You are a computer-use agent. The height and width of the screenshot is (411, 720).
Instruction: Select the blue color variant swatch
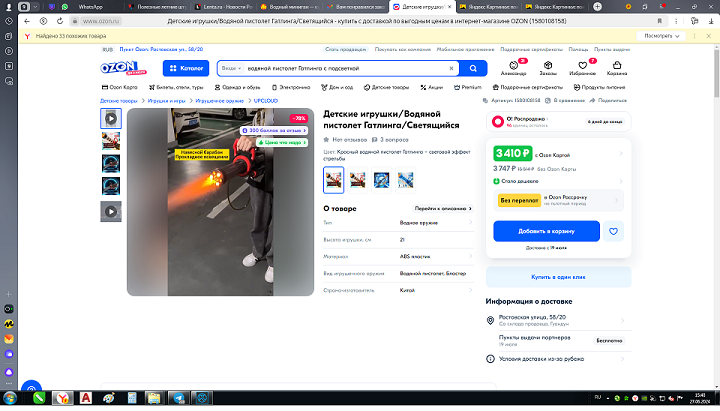(381, 180)
